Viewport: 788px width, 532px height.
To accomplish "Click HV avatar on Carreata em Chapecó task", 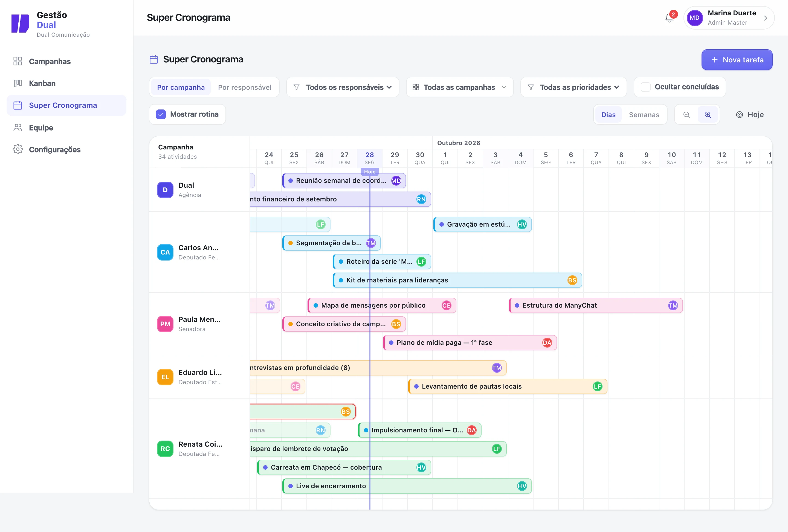I will (421, 468).
